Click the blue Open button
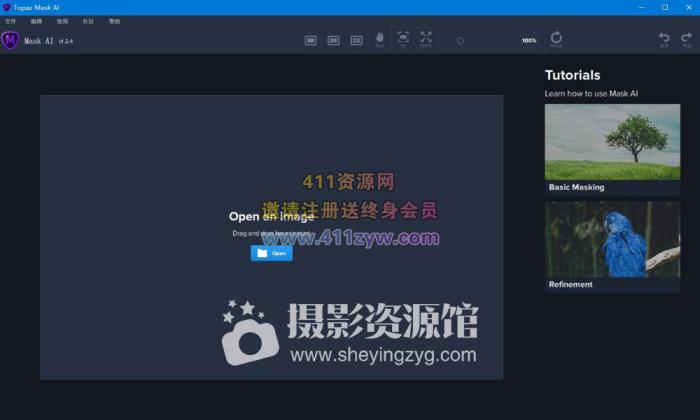The image size is (700, 420). tap(271, 253)
